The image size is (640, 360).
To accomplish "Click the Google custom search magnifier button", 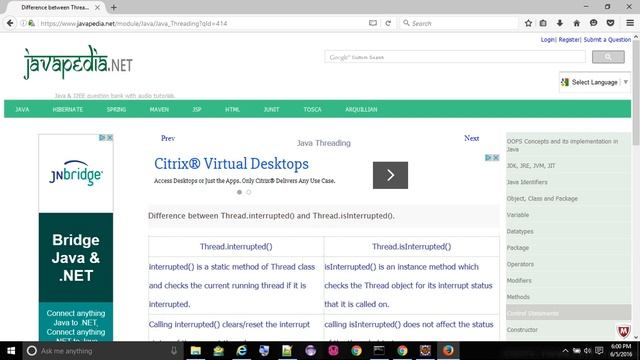I will point(608,57).
